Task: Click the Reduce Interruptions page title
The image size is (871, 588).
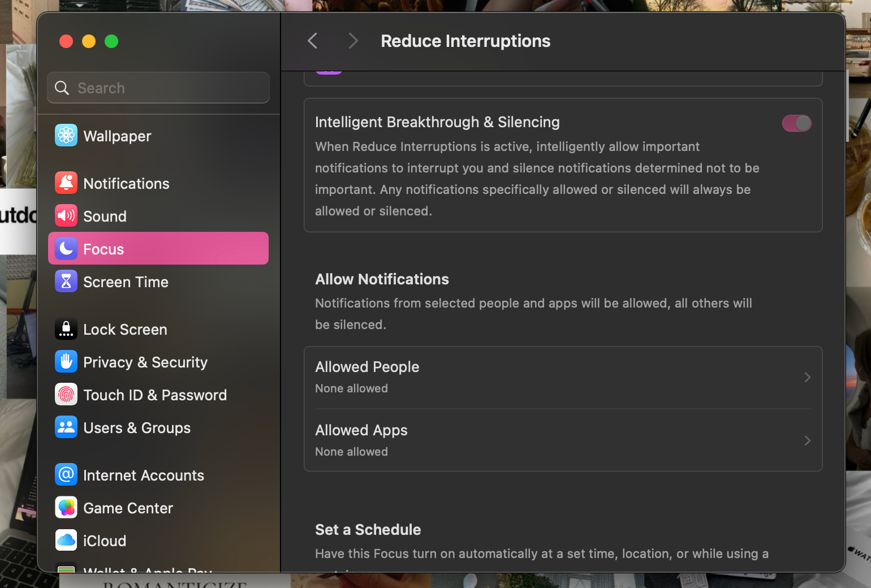Action: (465, 41)
